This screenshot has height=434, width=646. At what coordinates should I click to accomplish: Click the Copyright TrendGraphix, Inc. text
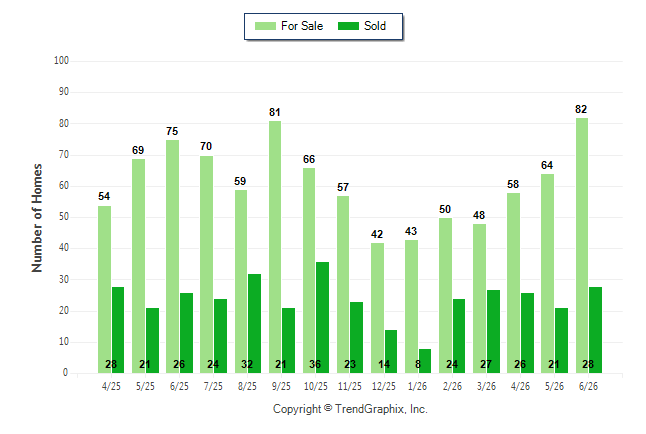point(350,409)
